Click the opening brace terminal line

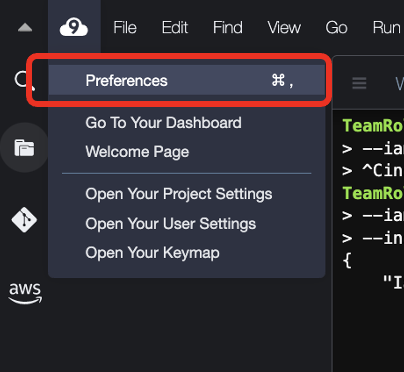(x=347, y=261)
